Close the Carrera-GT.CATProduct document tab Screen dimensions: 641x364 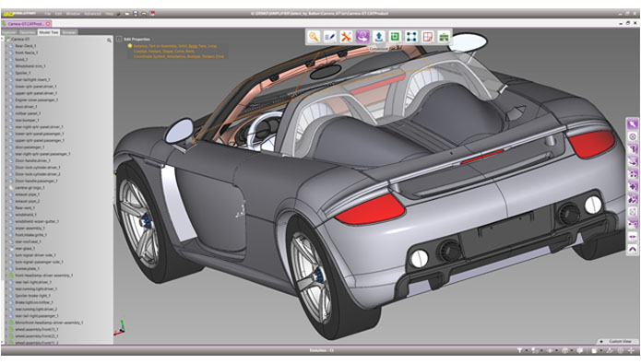[48, 24]
